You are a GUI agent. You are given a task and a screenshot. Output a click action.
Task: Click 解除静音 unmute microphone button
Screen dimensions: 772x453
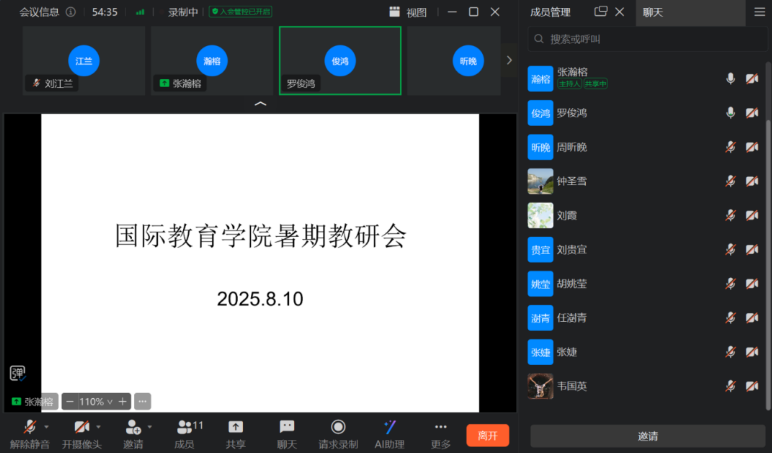click(x=30, y=434)
